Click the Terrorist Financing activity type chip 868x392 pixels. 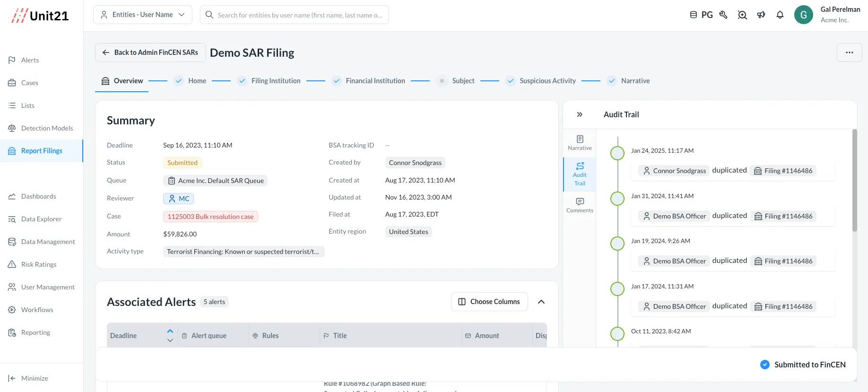243,252
